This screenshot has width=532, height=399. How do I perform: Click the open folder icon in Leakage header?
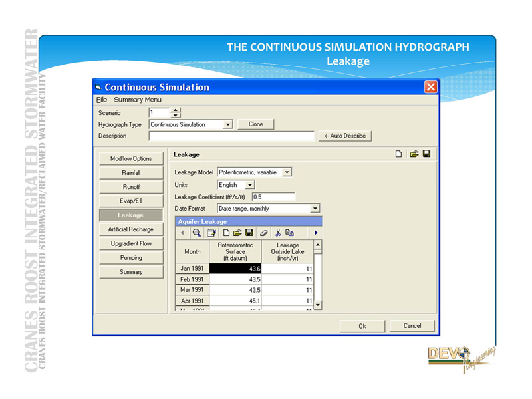coord(414,154)
